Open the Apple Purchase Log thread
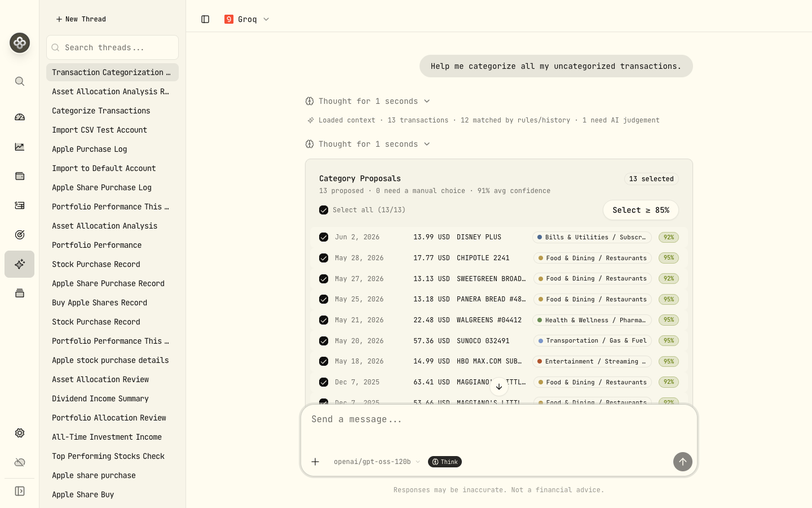The image size is (812, 508). [112, 149]
